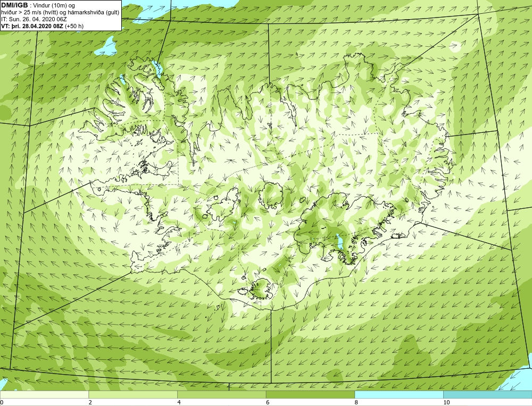Image resolution: width=532 pixels, height=406 pixels.
Task: Click the scale label 10
Action: [x=446, y=402]
